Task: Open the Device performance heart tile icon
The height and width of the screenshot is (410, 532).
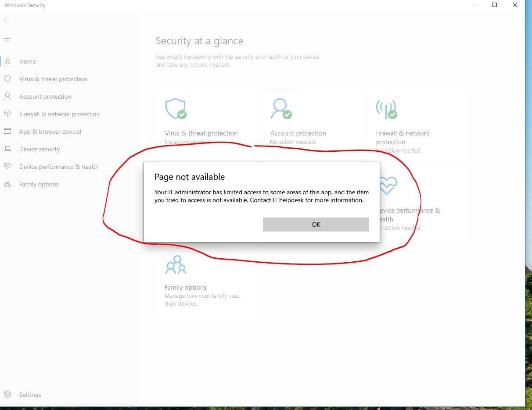Action: (388, 186)
